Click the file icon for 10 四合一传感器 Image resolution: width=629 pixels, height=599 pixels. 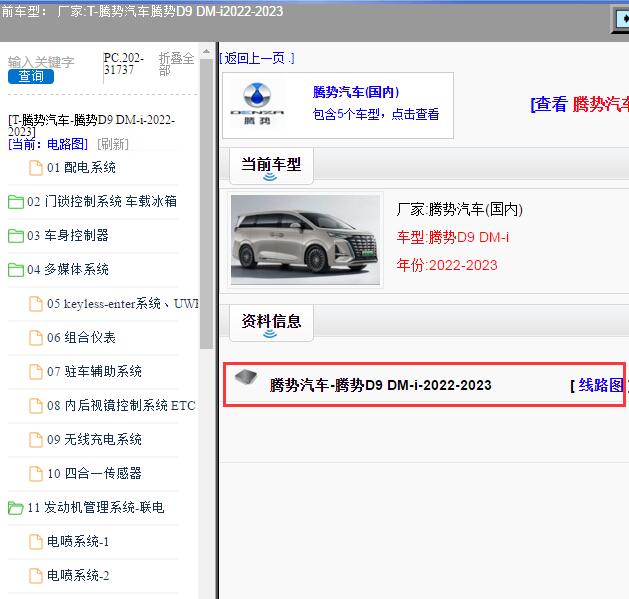pyautogui.click(x=36, y=473)
